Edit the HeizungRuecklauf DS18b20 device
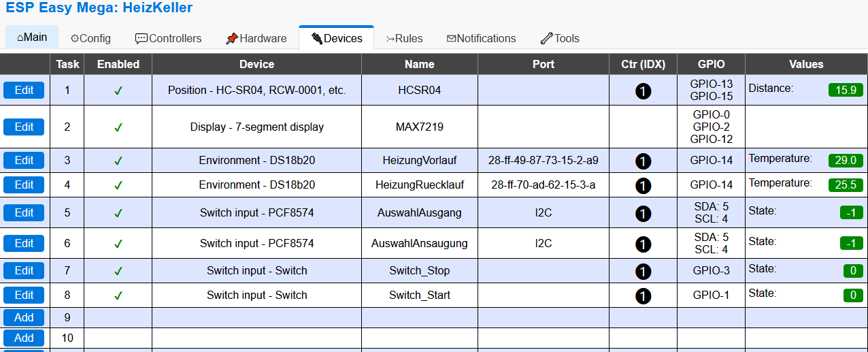868x352 pixels. 24,185
